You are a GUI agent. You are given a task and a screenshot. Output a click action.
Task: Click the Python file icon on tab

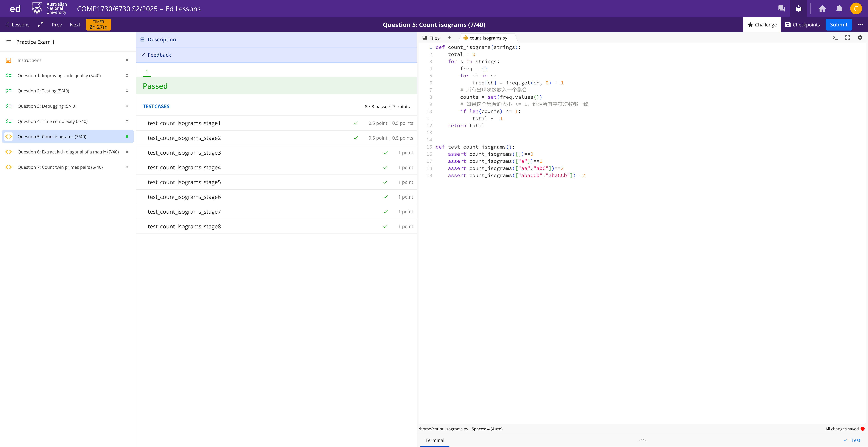tap(465, 38)
